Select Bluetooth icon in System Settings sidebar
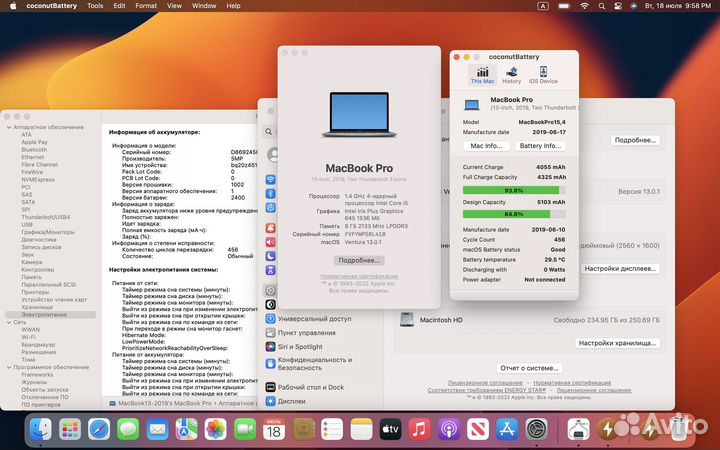This screenshot has height=450, width=720. [x=270, y=194]
